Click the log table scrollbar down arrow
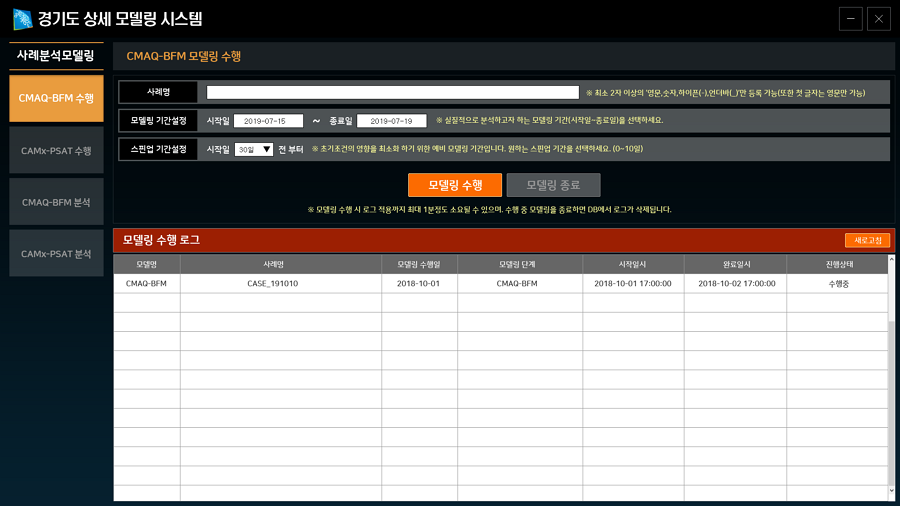This screenshot has width=900, height=506. [x=891, y=491]
